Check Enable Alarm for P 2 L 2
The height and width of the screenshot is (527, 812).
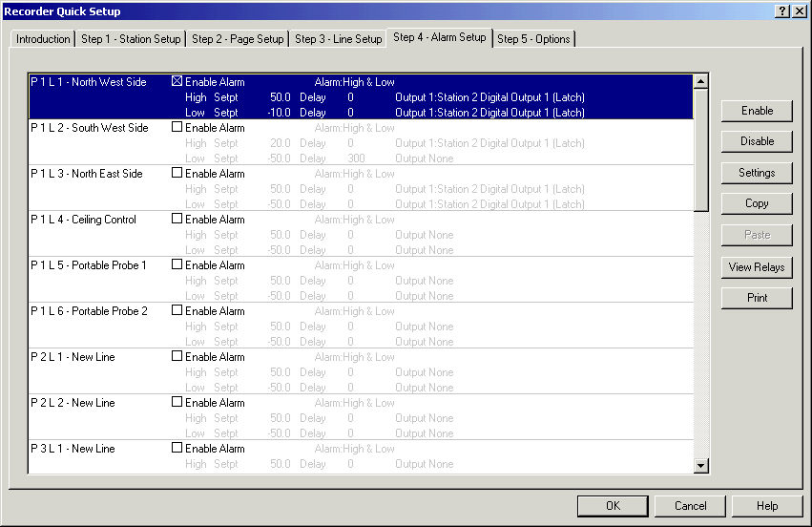[177, 402]
